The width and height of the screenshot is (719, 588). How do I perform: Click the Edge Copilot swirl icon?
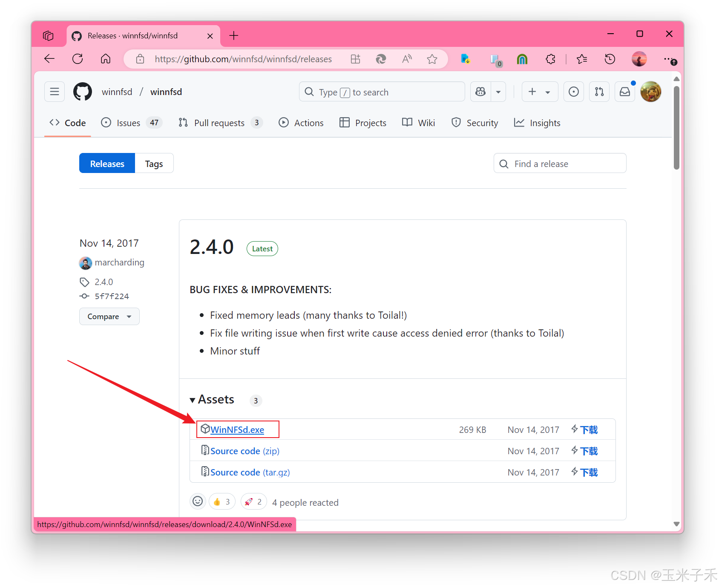tap(381, 59)
